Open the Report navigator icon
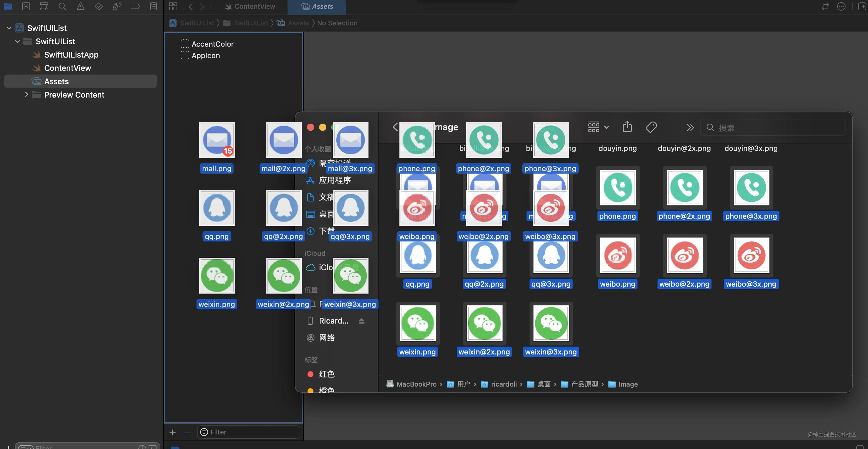Screen dimensions: 868x449 [153, 6]
